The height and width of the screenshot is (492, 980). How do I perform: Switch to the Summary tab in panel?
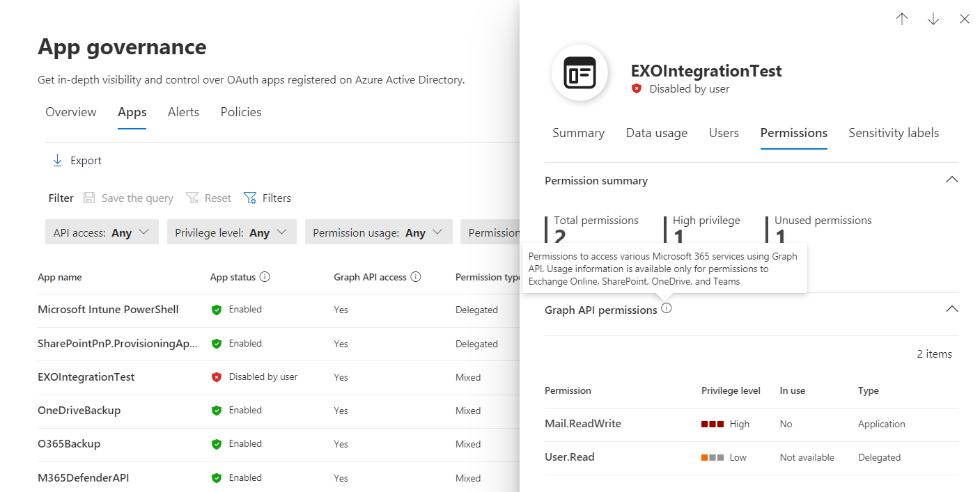pos(578,133)
